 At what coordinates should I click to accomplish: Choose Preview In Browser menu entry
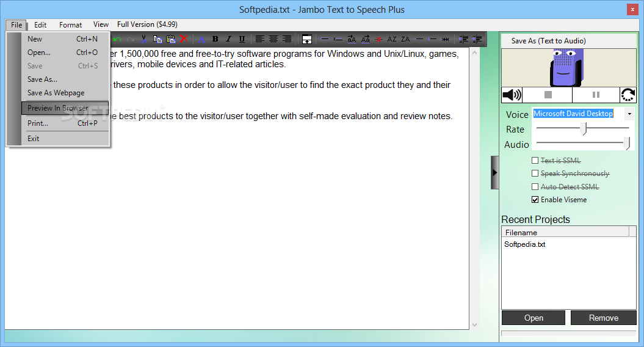tap(65, 108)
